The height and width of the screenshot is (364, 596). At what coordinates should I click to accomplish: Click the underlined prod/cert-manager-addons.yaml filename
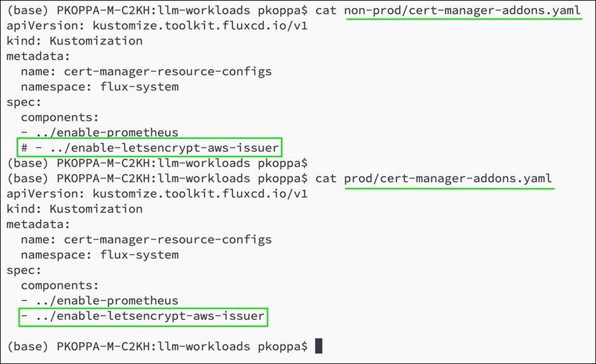(448, 179)
